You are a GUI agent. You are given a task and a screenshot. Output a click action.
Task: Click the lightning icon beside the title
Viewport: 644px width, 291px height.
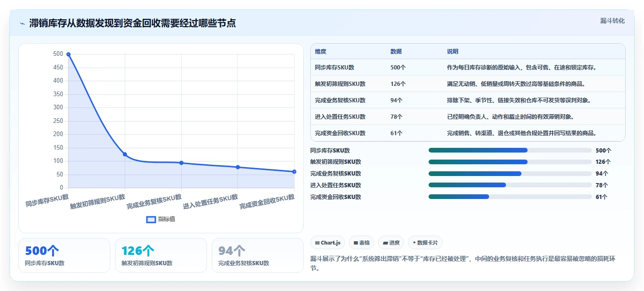click(22, 23)
